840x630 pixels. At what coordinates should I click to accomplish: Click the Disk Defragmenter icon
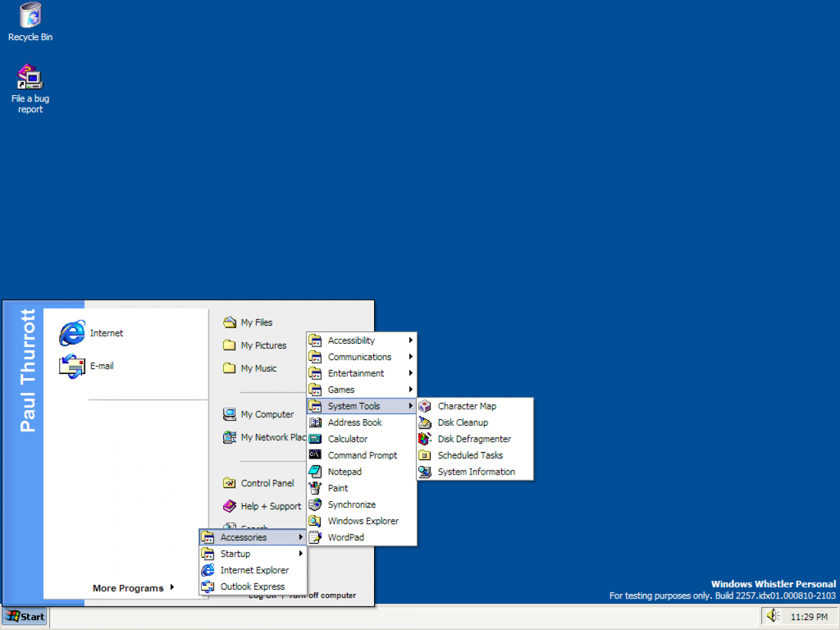click(x=425, y=439)
